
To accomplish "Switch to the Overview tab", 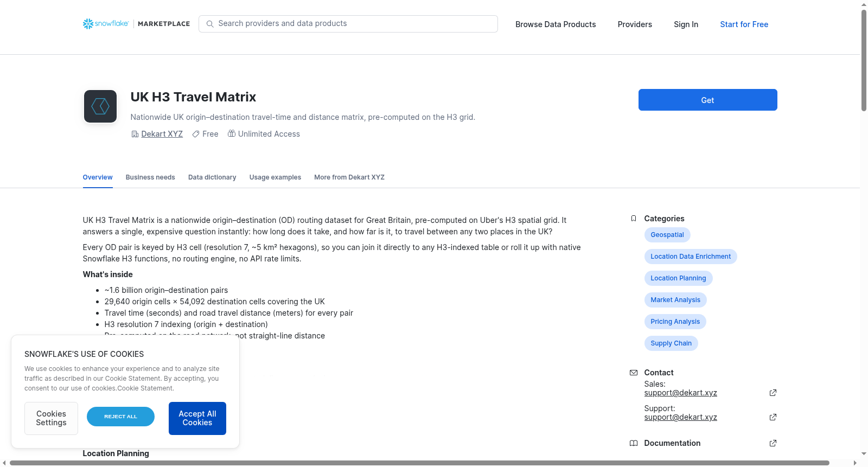I will pyautogui.click(x=98, y=177).
